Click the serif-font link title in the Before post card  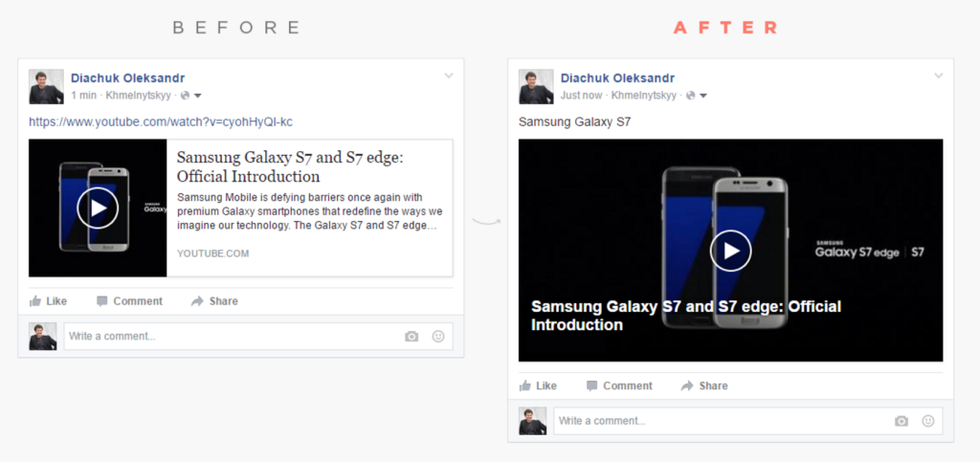tap(291, 166)
